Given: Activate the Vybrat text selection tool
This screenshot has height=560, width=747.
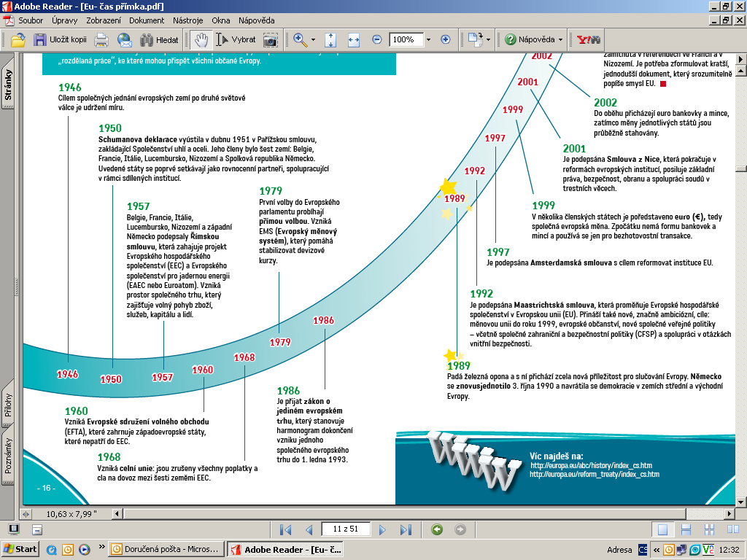Looking at the screenshot, I should [x=236, y=40].
